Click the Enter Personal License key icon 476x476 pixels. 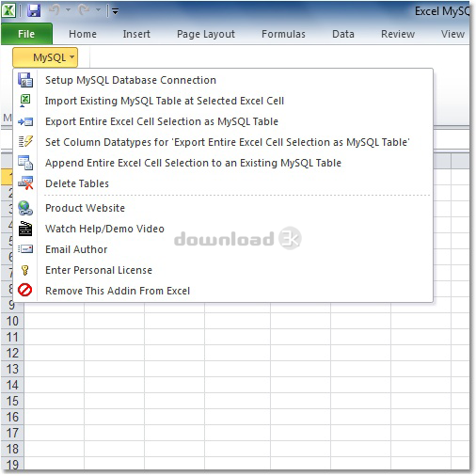coord(25,270)
